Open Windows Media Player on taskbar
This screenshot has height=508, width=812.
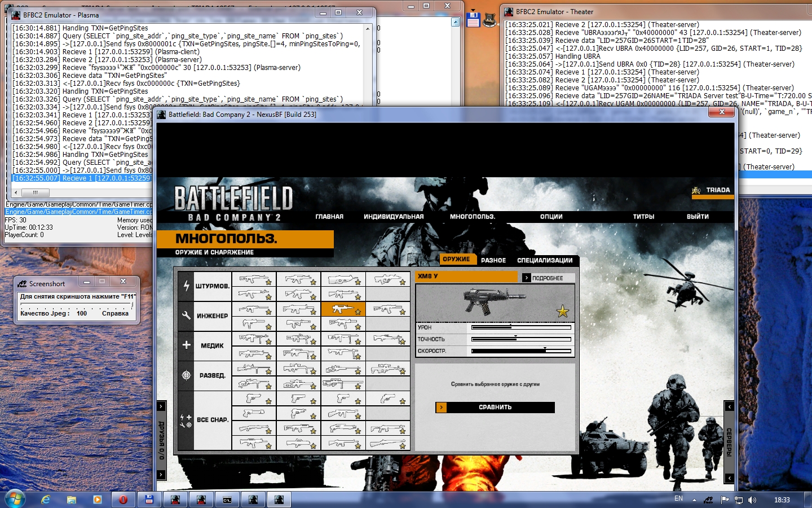(x=98, y=500)
